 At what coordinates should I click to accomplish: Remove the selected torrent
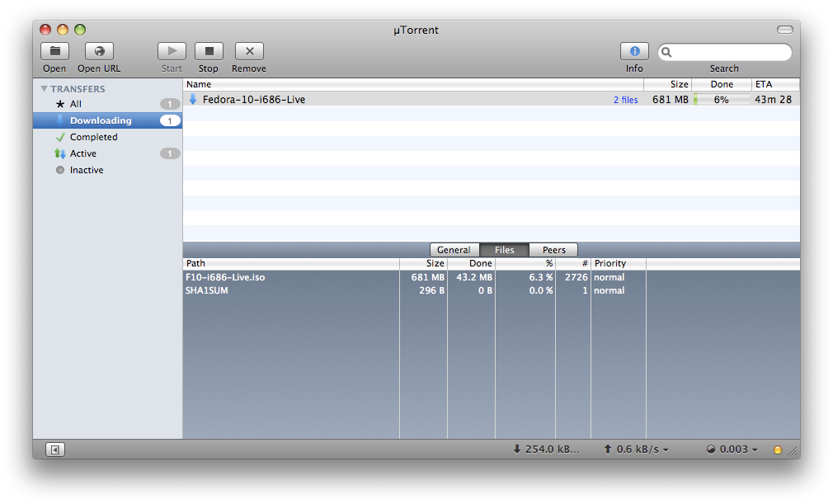(x=249, y=51)
